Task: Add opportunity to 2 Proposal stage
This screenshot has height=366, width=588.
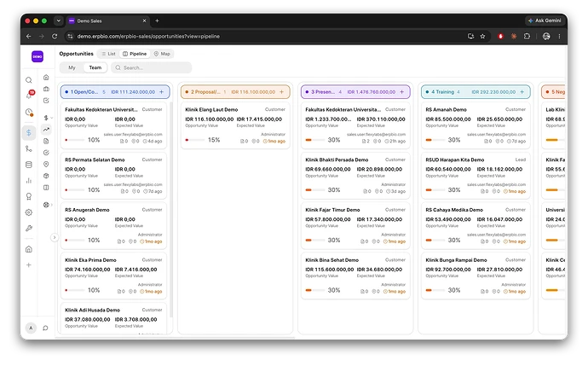Action: point(281,92)
